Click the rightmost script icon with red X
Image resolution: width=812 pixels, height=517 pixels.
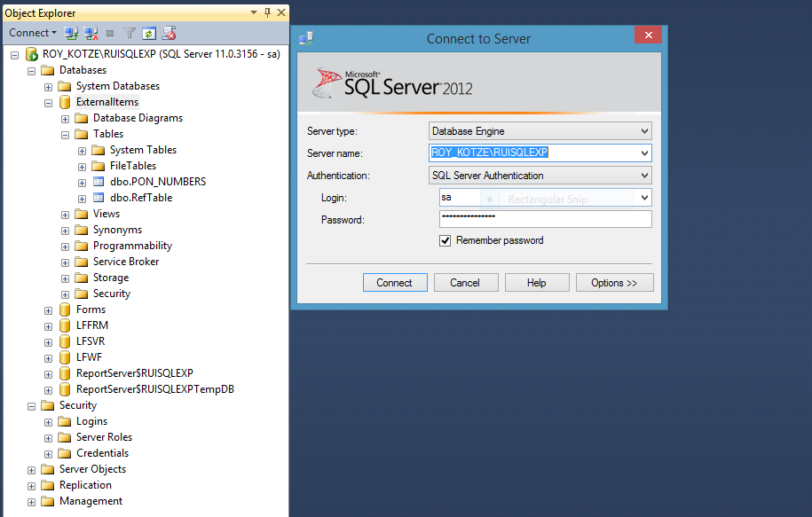pyautogui.click(x=169, y=33)
